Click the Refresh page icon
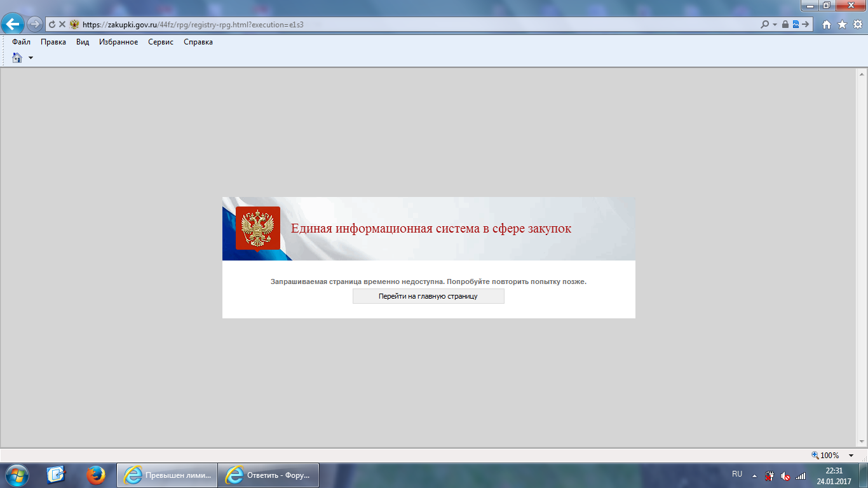The width and height of the screenshot is (868, 488). [x=52, y=24]
